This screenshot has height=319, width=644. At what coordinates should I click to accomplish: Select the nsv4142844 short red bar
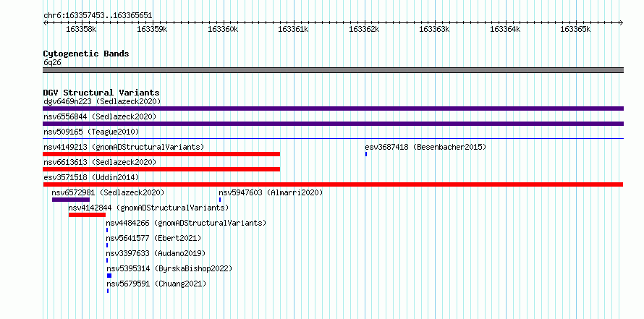tap(87, 215)
